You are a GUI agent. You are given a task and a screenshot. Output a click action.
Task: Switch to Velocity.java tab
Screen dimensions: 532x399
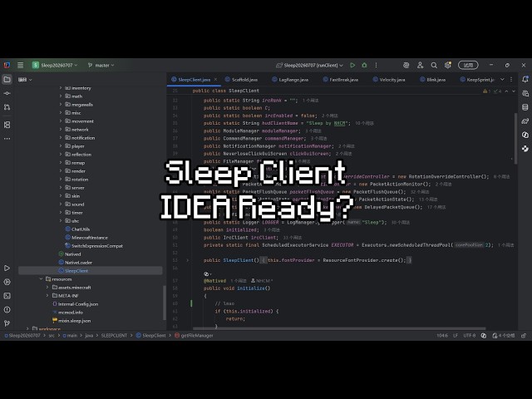pyautogui.click(x=389, y=80)
